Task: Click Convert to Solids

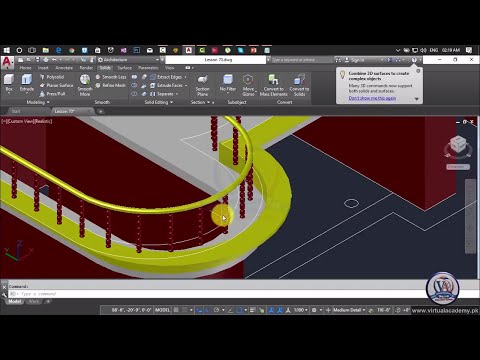Action: (x=299, y=85)
